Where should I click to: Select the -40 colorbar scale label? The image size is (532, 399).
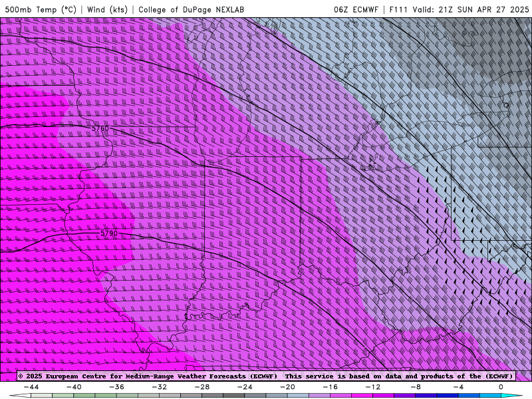click(x=74, y=387)
